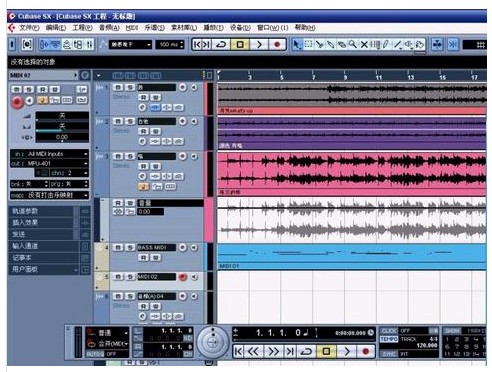
Task: Toggle the TEMPO track button
Action: point(389,339)
